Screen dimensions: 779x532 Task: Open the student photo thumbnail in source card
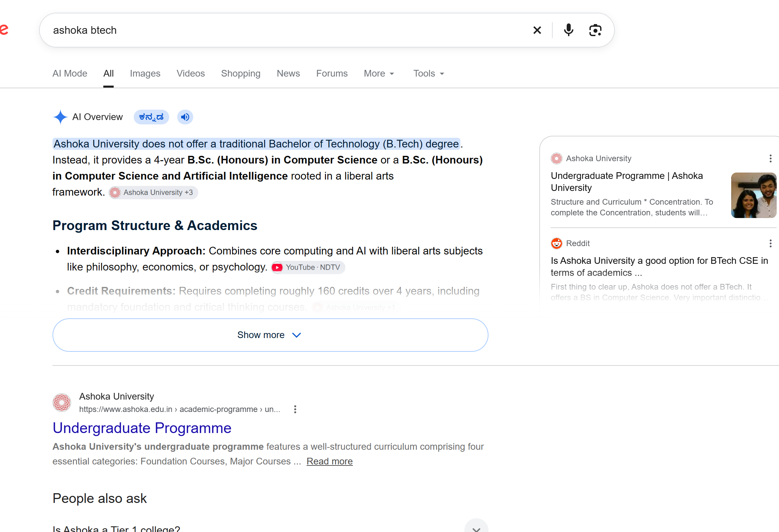coord(754,195)
